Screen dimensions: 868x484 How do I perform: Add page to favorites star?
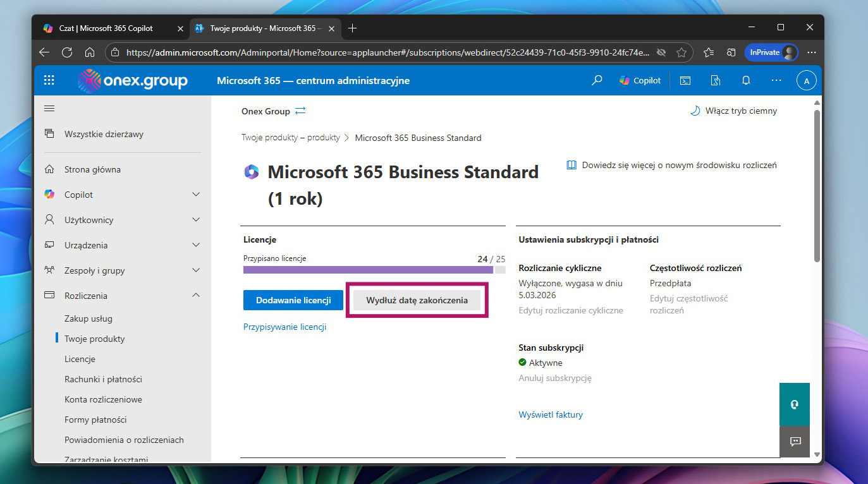point(682,52)
